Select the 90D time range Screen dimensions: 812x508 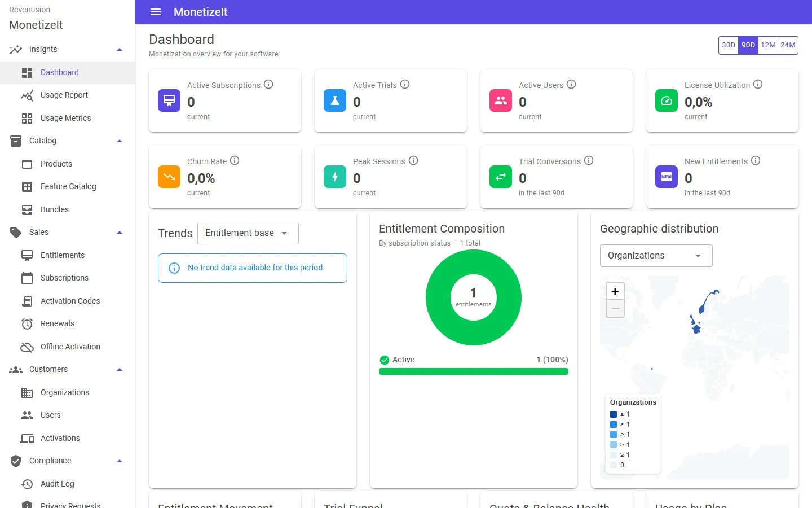(748, 45)
